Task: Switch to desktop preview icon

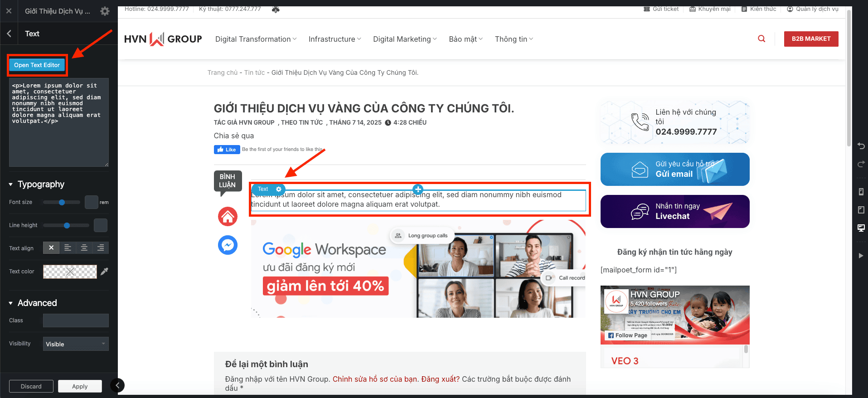Action: pyautogui.click(x=861, y=228)
